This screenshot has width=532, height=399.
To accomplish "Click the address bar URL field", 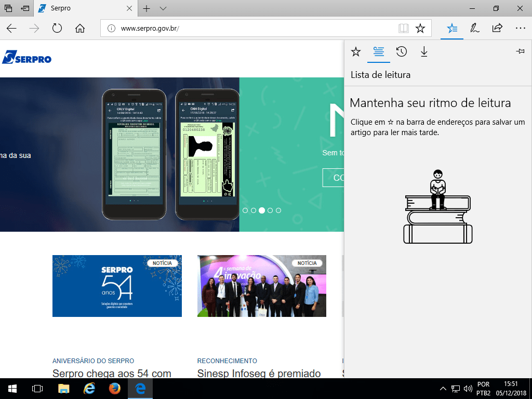I will click(249, 29).
